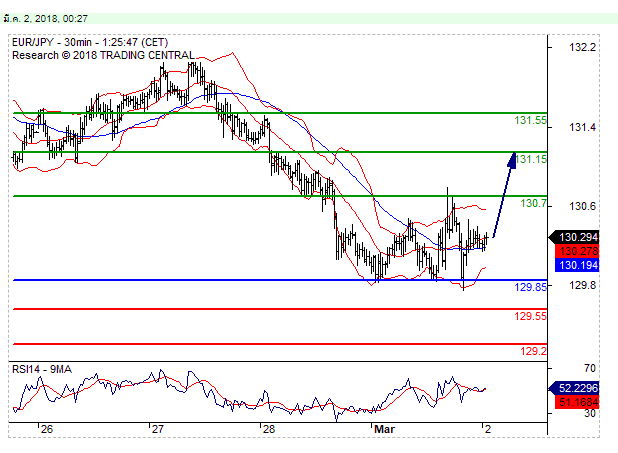Viewport: 618px width, 453px height.
Task: Click the RSI14 - 9MA indicator label
Action: click(42, 369)
